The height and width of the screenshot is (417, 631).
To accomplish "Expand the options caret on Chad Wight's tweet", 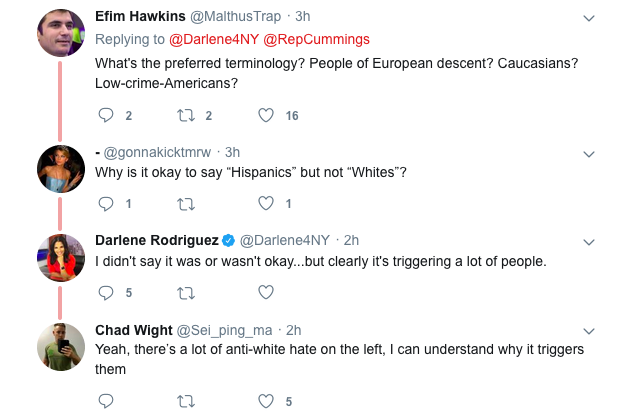I will [589, 330].
